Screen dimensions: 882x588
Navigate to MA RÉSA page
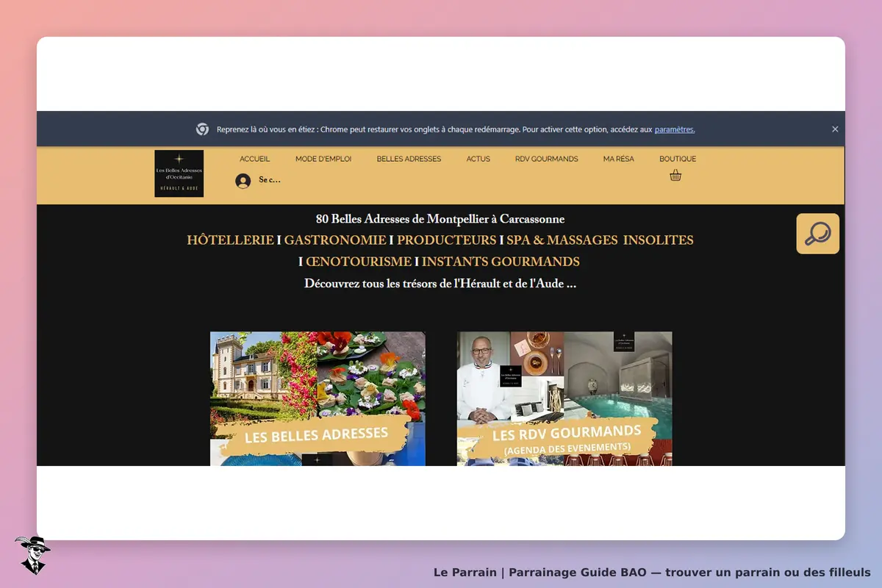click(x=619, y=159)
